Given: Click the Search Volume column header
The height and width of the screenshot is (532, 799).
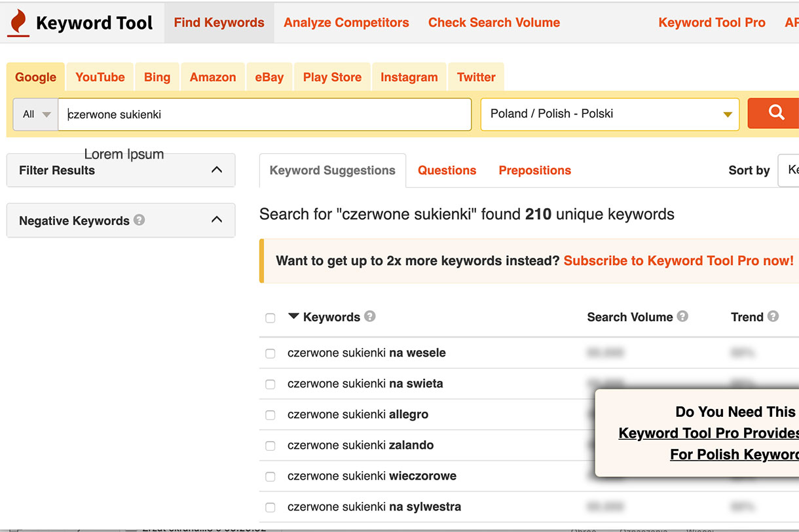Looking at the screenshot, I should pyautogui.click(x=629, y=317).
